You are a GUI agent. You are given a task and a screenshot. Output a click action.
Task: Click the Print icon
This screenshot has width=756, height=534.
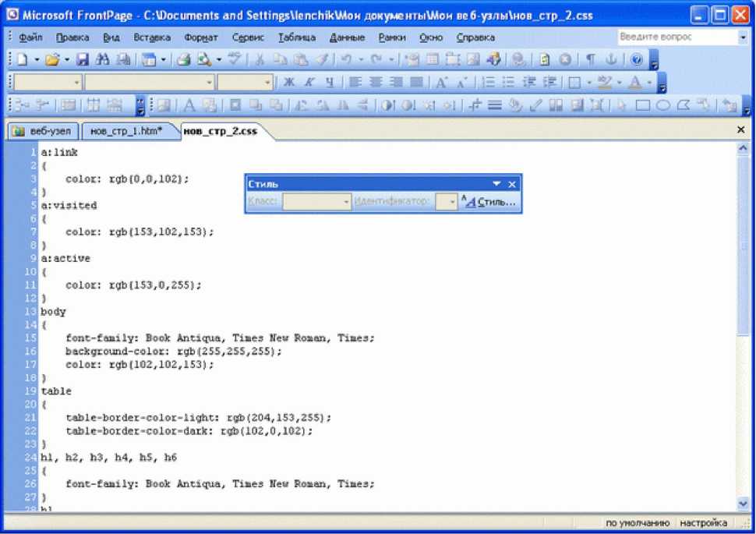(184, 59)
